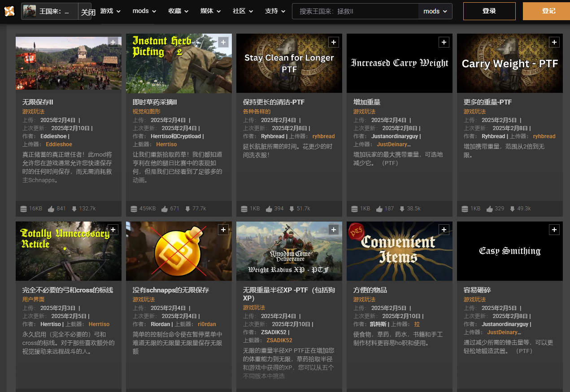570x392 pixels.
Task: Click the thumbs-up endorsements icon showing 329
Action: [490, 209]
